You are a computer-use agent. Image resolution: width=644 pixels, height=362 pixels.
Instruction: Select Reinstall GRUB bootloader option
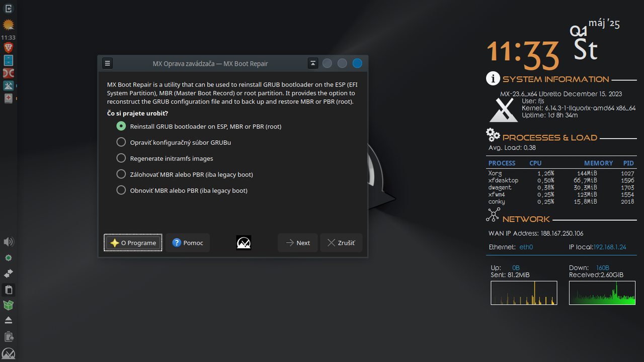[199, 126]
